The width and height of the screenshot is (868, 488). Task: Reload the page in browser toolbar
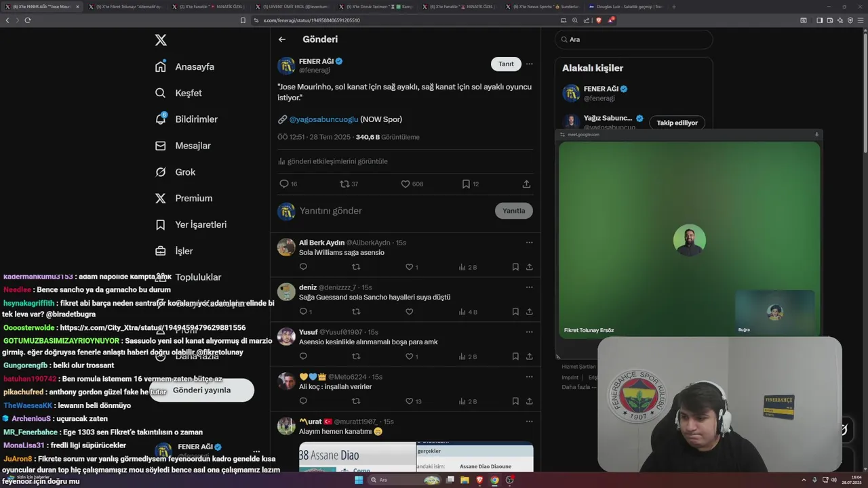[x=28, y=20]
